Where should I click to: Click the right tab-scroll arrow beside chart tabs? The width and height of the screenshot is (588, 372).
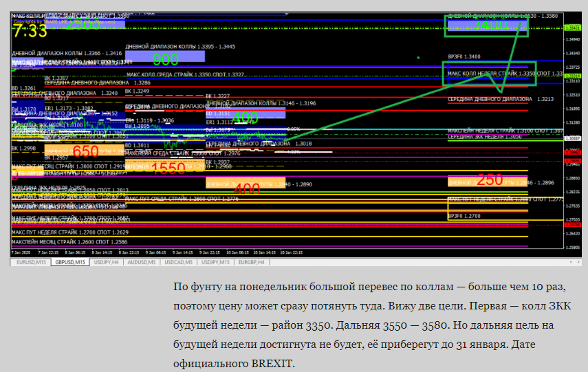tap(579, 262)
